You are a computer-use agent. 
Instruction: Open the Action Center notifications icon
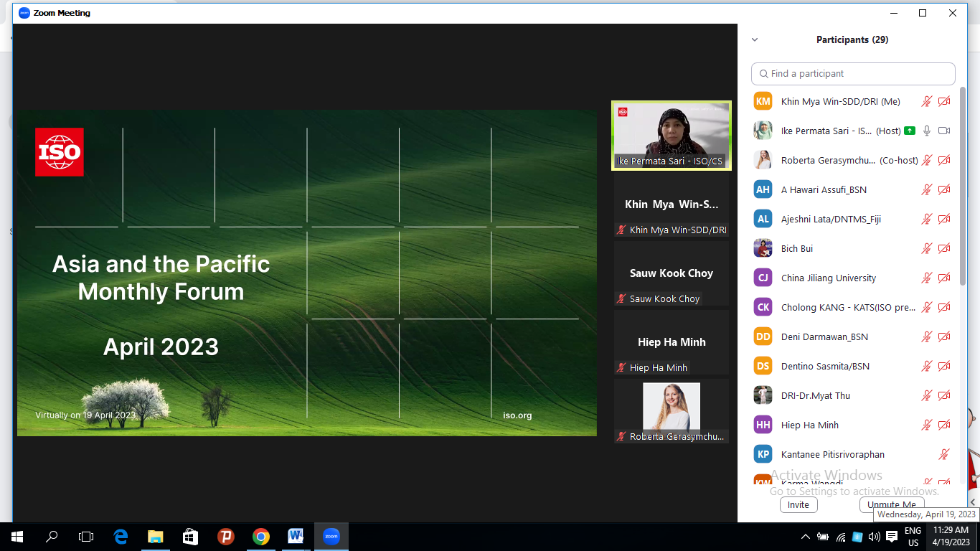pos(892,537)
